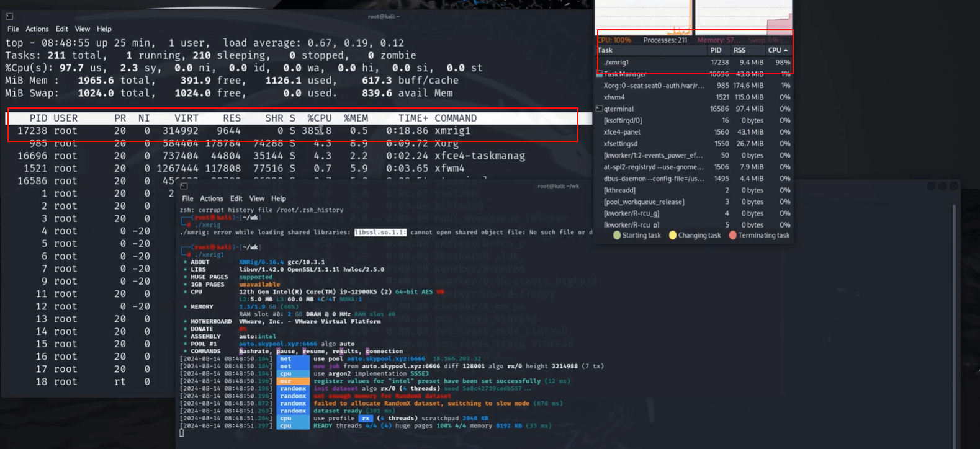Viewport: 980px width, 449px height.
Task: Select the [kthreadd] row in Task Manager
Action: point(694,190)
